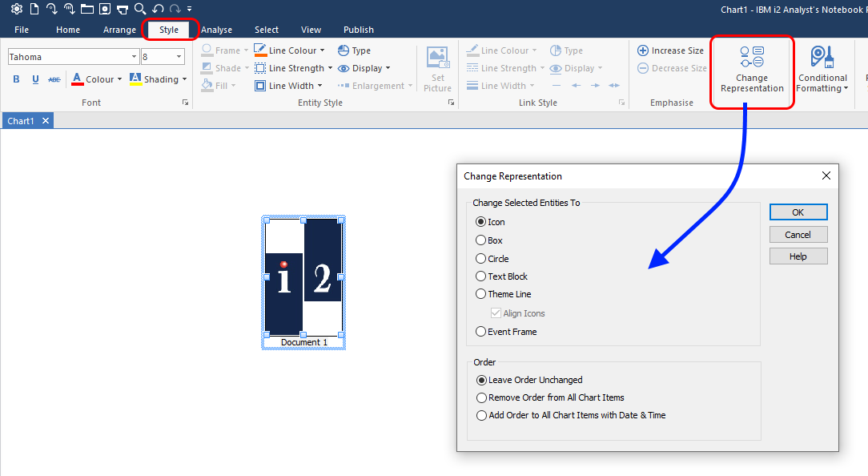This screenshot has height=476, width=868.
Task: Toggle Underline font formatting
Action: (x=35, y=79)
